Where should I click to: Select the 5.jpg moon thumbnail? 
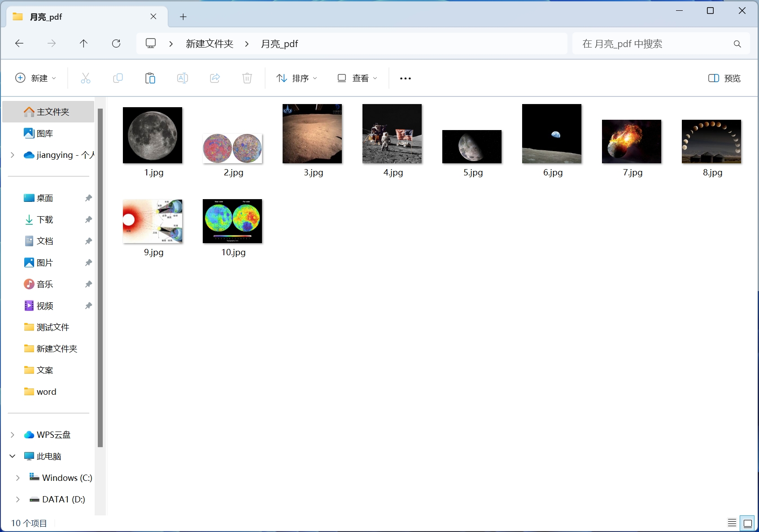click(472, 147)
